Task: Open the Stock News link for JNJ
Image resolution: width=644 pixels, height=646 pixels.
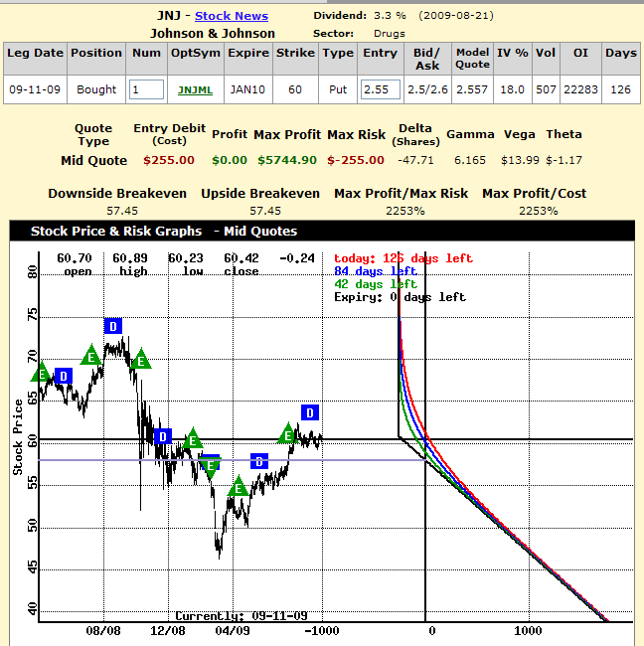Action: point(232,16)
